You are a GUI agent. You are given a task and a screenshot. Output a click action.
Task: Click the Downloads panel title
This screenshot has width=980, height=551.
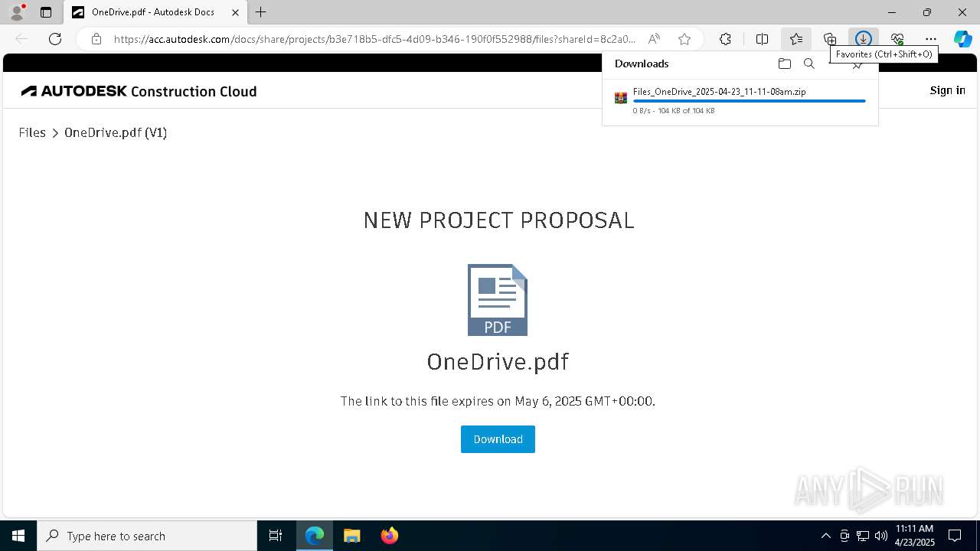click(x=642, y=64)
